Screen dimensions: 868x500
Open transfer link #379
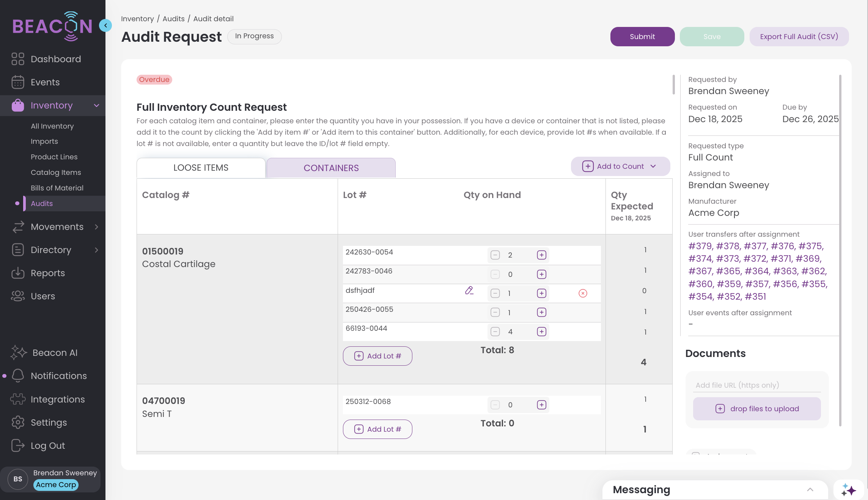700,246
